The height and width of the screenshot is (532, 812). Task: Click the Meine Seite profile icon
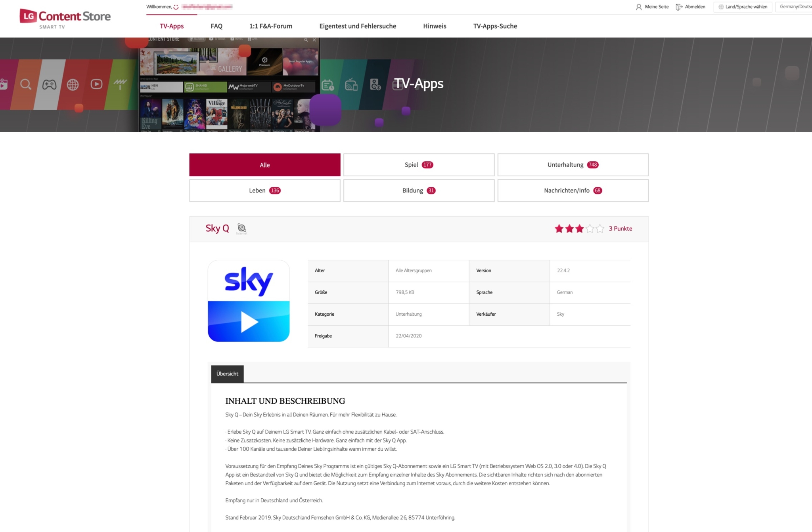[x=639, y=7]
